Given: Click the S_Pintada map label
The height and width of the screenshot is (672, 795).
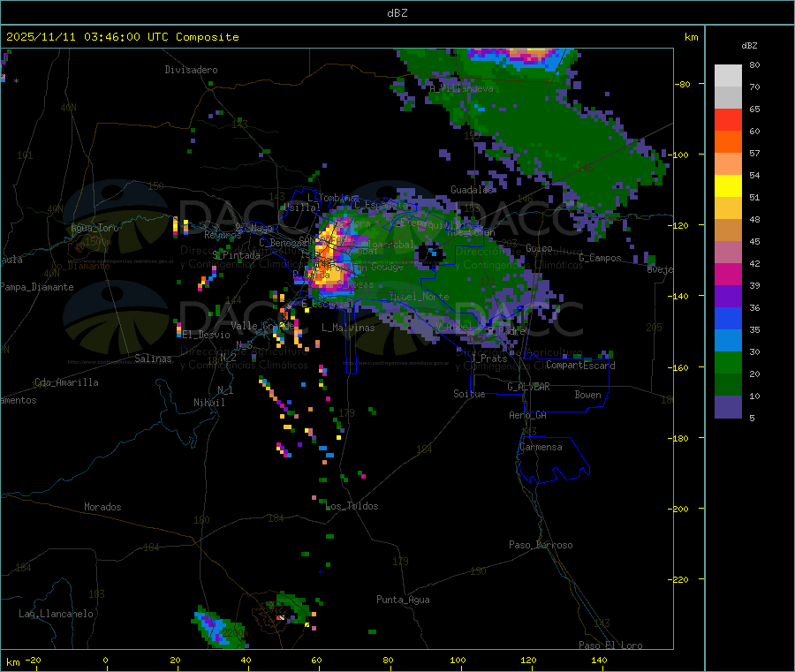Looking at the screenshot, I should coord(236,255).
